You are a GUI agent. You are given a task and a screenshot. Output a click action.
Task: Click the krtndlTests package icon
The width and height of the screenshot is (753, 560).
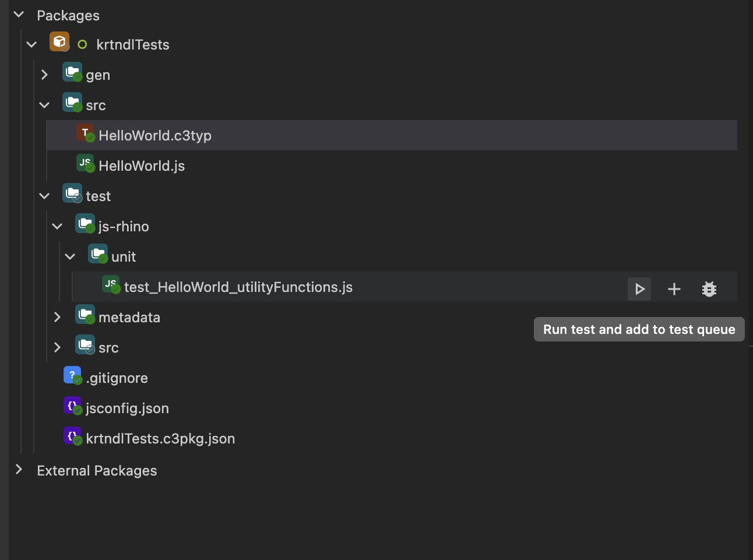coord(59,41)
